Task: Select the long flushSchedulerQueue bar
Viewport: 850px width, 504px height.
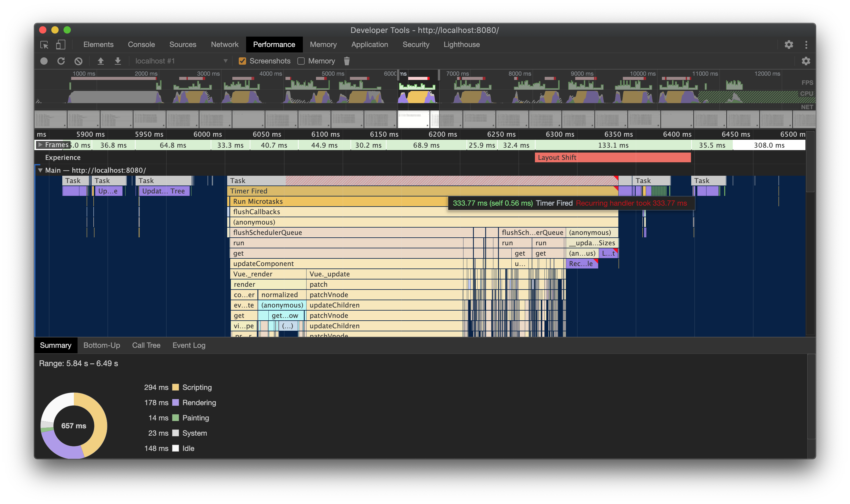Action: tap(351, 232)
